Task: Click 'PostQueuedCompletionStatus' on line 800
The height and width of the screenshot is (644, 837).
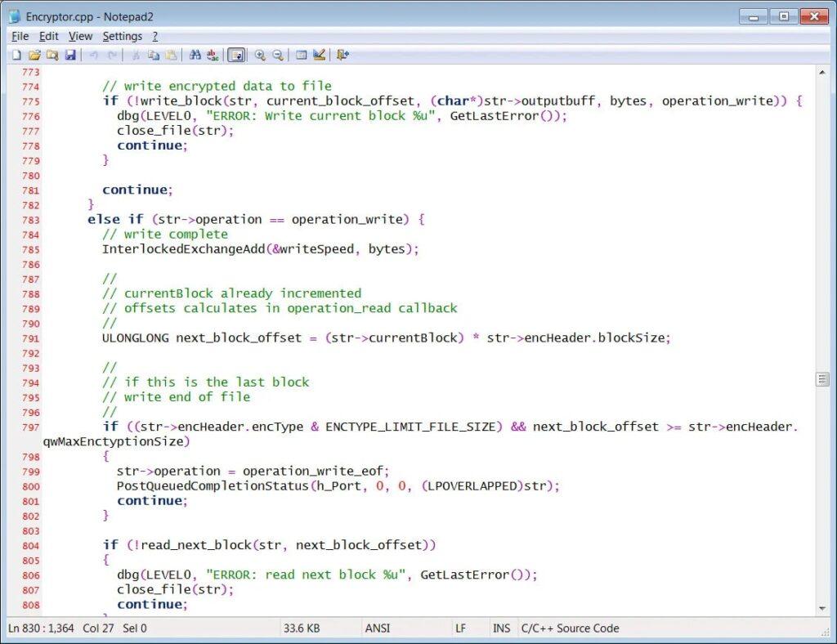Action: (213, 486)
